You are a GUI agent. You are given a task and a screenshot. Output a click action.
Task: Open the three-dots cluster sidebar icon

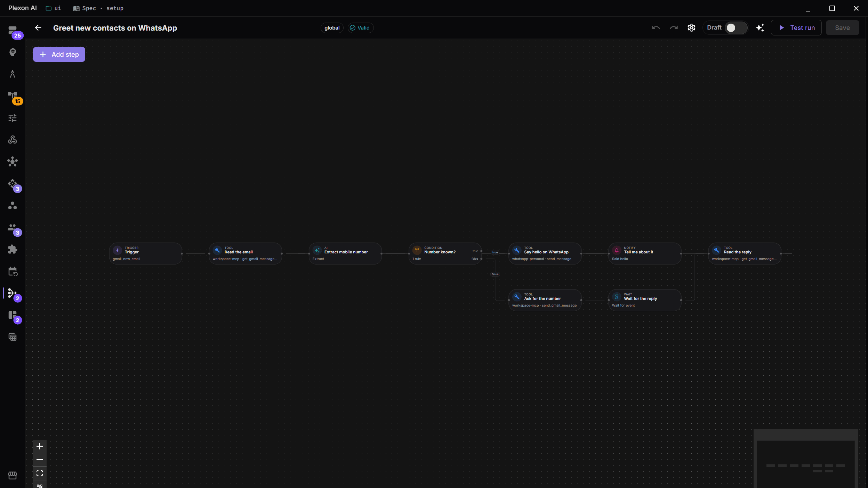click(x=13, y=205)
